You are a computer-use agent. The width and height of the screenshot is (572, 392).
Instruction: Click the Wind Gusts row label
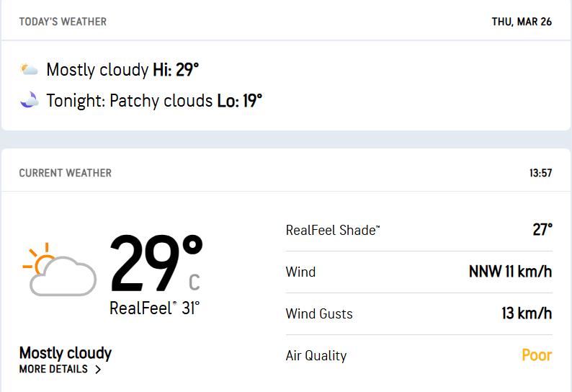coord(319,314)
